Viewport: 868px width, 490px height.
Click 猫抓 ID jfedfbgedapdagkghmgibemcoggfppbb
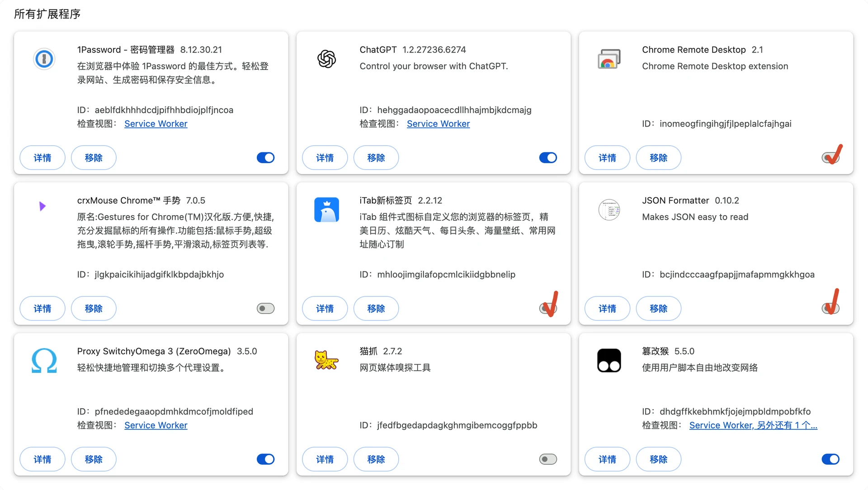click(x=457, y=425)
